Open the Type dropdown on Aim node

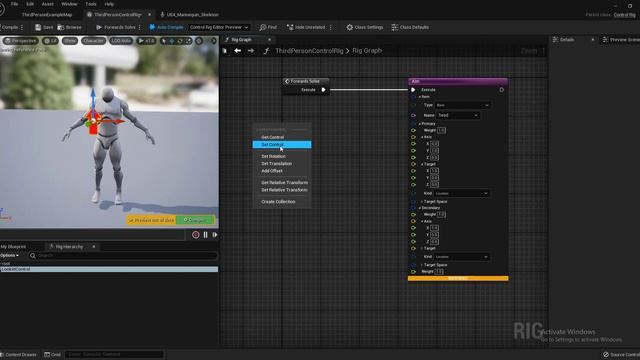click(463, 105)
